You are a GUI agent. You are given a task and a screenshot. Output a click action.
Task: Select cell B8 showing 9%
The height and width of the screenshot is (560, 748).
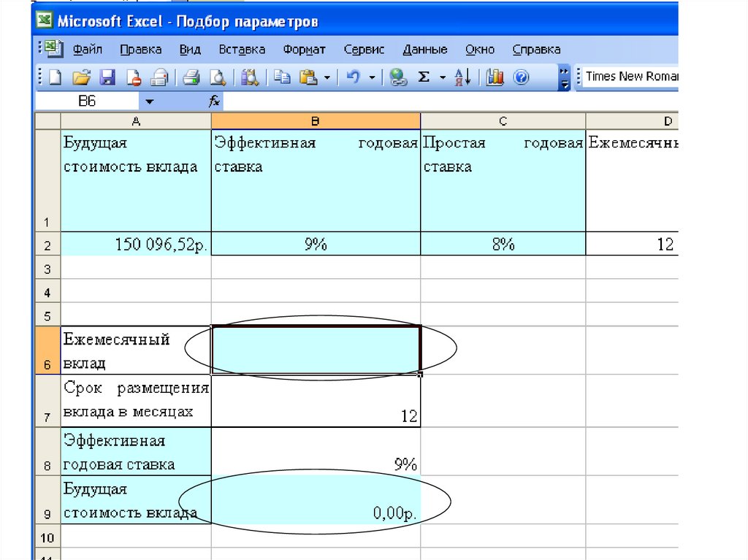click(x=316, y=451)
